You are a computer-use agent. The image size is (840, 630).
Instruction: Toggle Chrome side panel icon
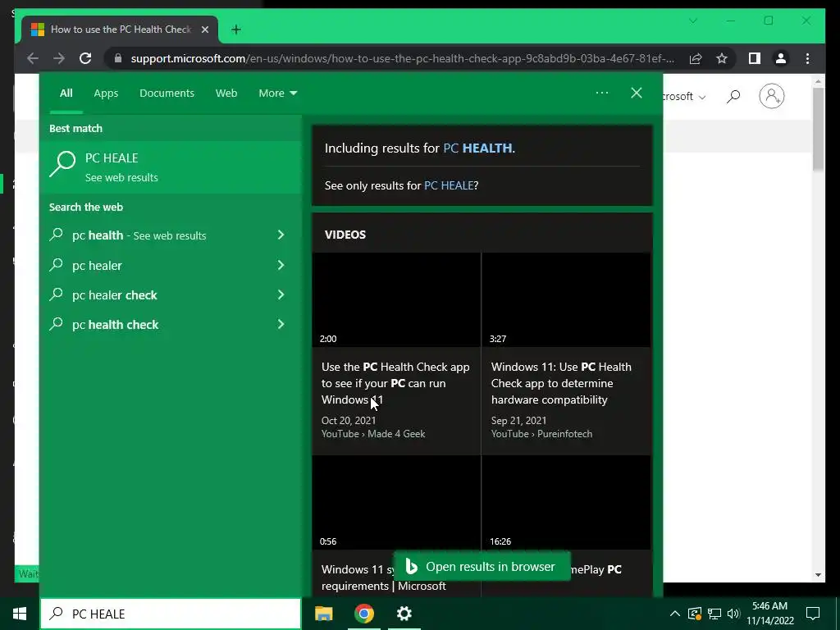(755, 58)
